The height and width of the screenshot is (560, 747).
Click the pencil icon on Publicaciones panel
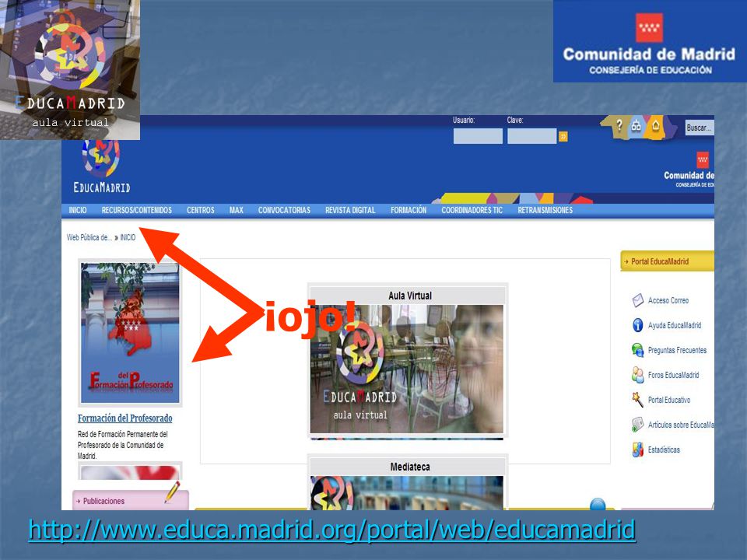pos(173,492)
